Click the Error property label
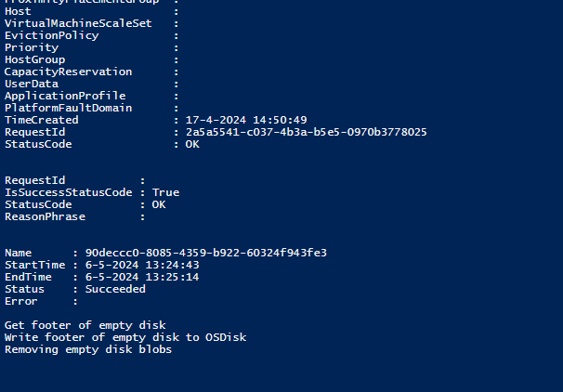Screen dimensions: 563x392 [x=21, y=301]
